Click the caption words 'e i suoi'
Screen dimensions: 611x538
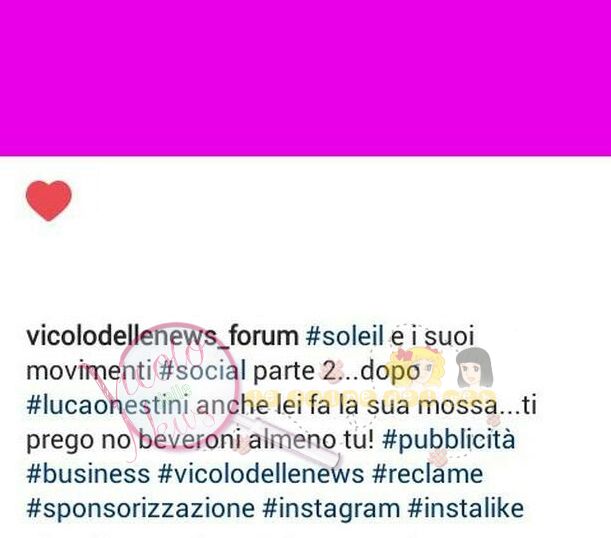432,336
